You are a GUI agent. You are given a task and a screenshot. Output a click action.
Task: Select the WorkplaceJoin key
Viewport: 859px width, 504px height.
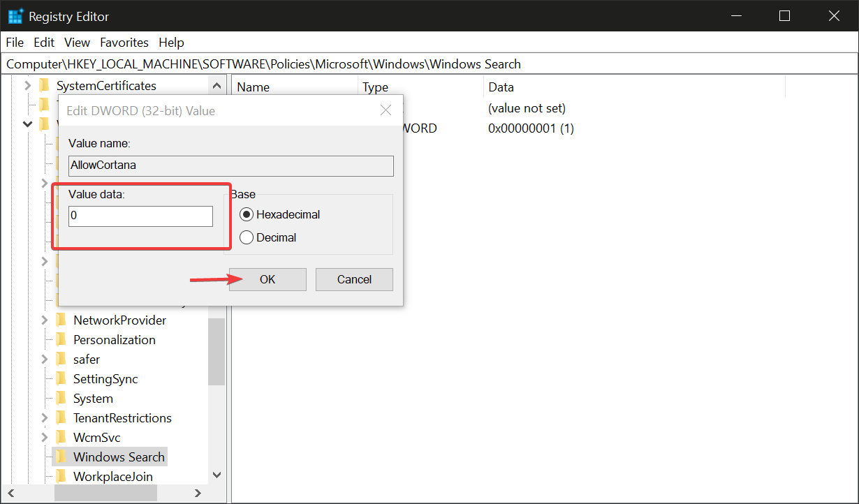(112, 477)
